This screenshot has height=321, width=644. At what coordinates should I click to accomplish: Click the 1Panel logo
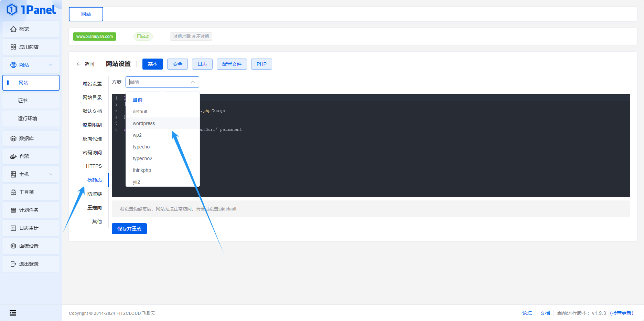[31, 10]
